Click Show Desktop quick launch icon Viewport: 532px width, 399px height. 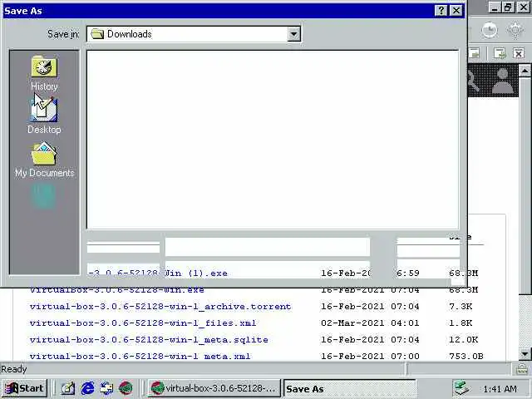point(68,388)
